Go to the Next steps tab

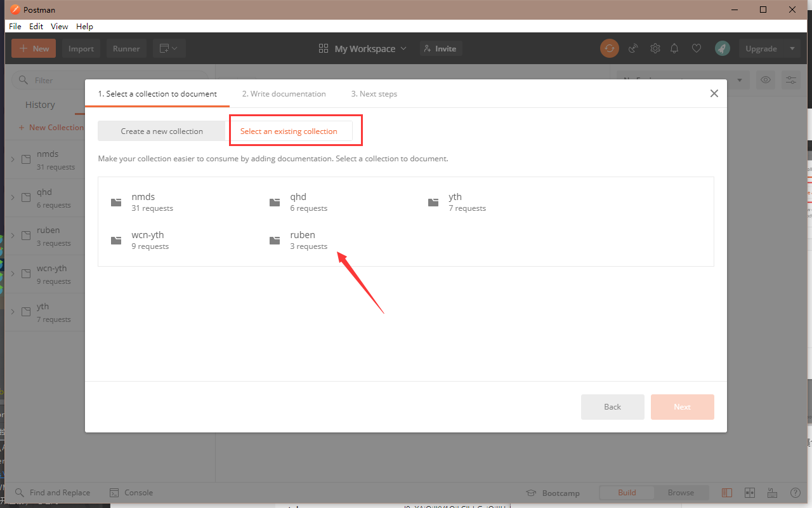(x=374, y=94)
